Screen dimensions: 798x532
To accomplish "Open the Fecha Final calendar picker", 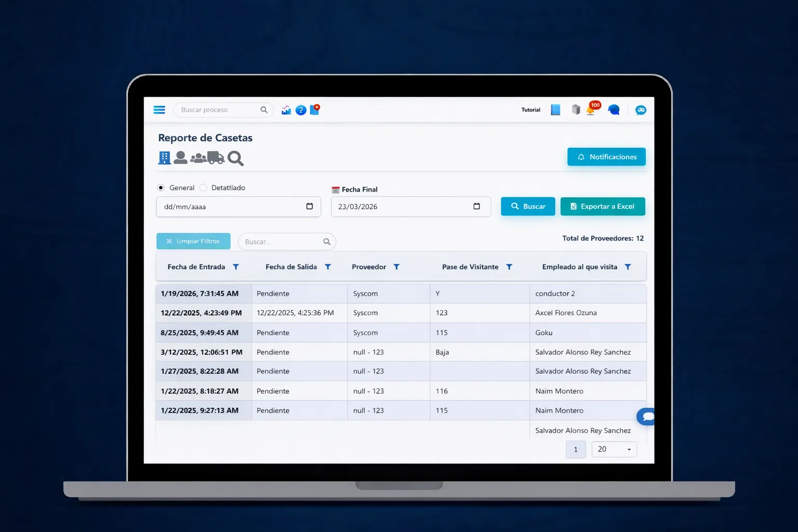I will (476, 206).
